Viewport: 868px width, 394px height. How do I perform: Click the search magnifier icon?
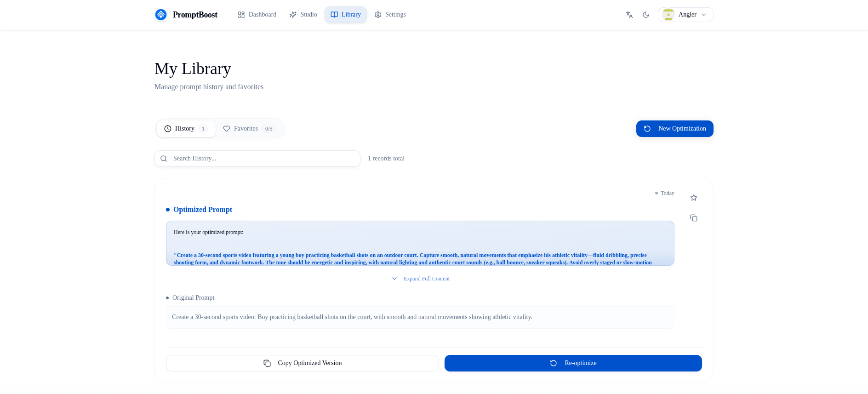tap(164, 159)
